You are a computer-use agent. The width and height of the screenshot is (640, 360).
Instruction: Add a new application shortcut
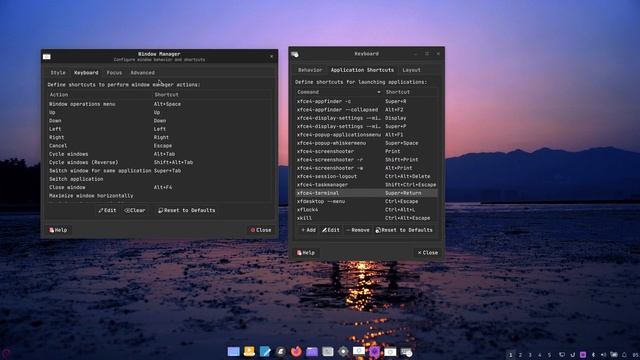pos(308,230)
